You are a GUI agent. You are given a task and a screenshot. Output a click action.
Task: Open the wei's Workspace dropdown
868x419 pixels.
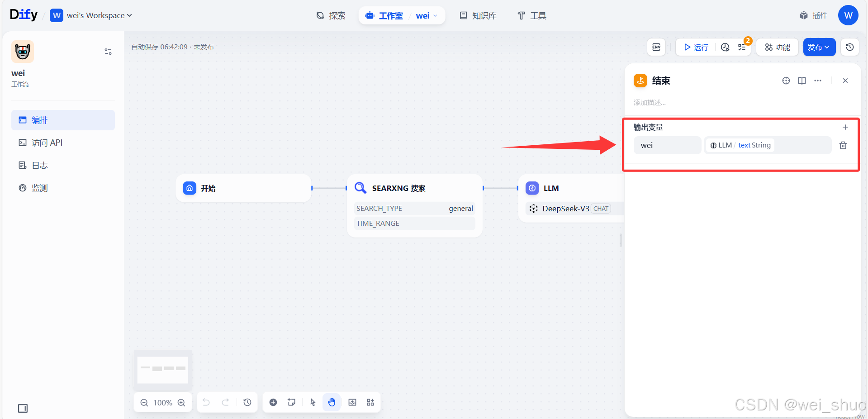tap(91, 15)
